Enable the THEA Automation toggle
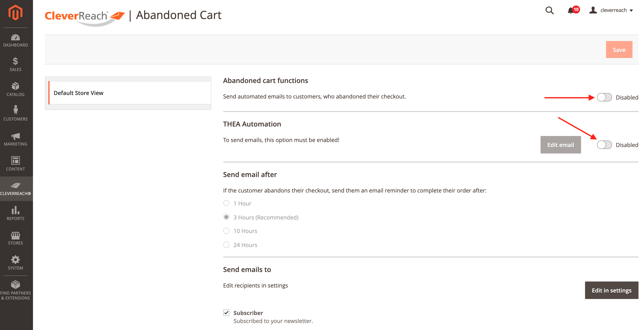This screenshot has height=330, width=644. click(x=604, y=145)
